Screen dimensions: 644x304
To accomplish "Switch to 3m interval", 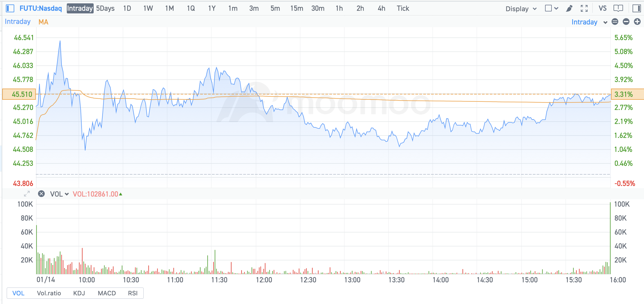I will (x=254, y=8).
